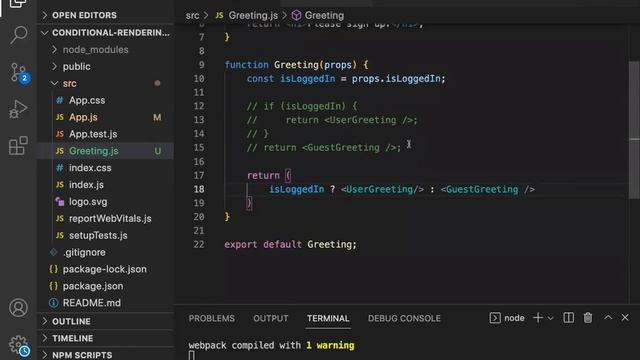
Task: Close the terminal panel
Action: [625, 318]
